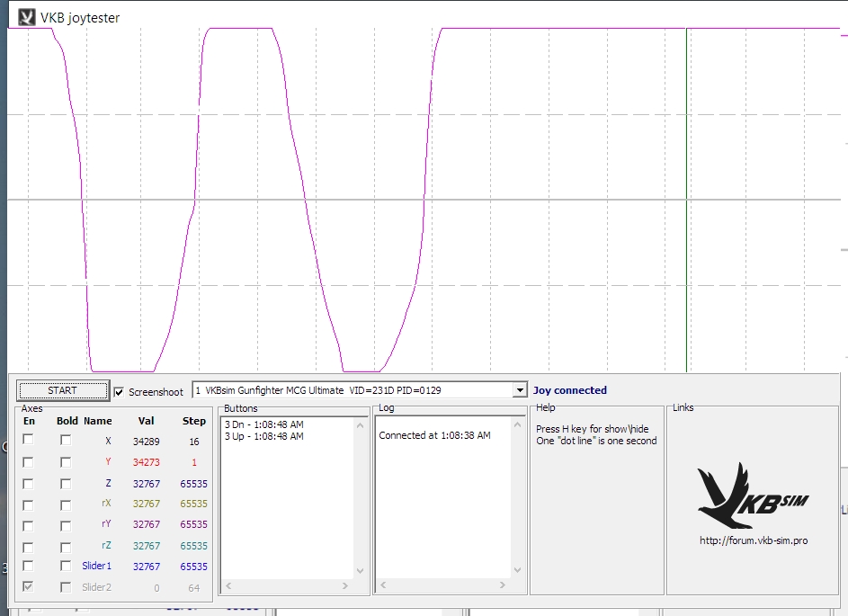Open the forum.vkb-sim.pro link
Image resolution: width=848 pixels, height=616 pixels.
pos(753,541)
